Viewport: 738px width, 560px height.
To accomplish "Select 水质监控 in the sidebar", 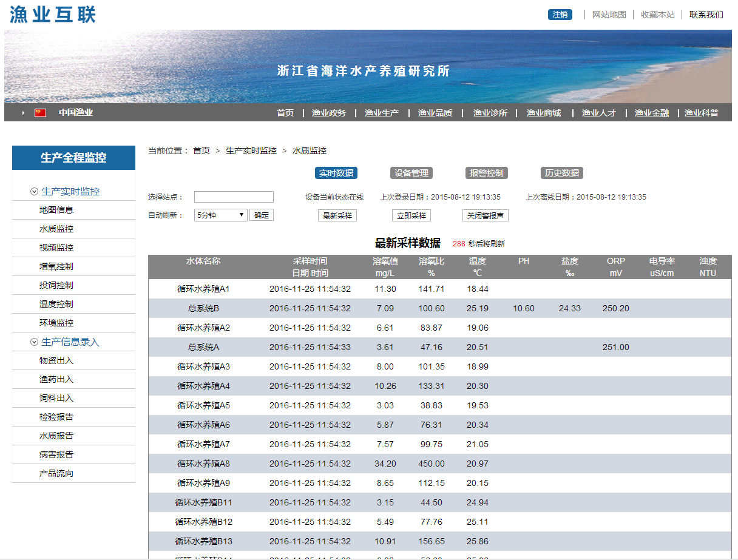I will (x=56, y=229).
